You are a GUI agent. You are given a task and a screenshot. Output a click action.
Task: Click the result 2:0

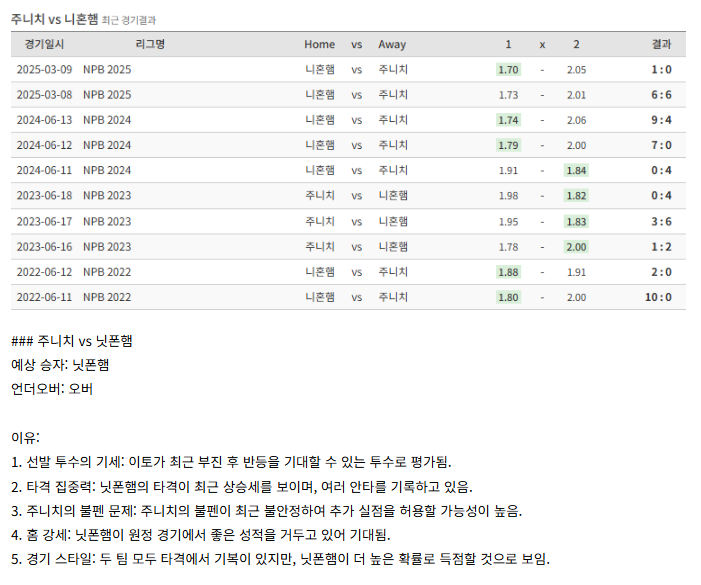(661, 272)
